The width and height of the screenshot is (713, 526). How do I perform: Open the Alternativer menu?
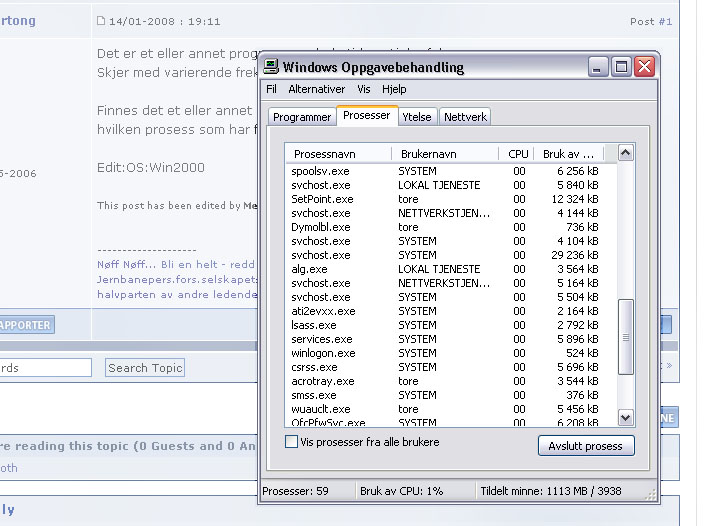pyautogui.click(x=316, y=89)
